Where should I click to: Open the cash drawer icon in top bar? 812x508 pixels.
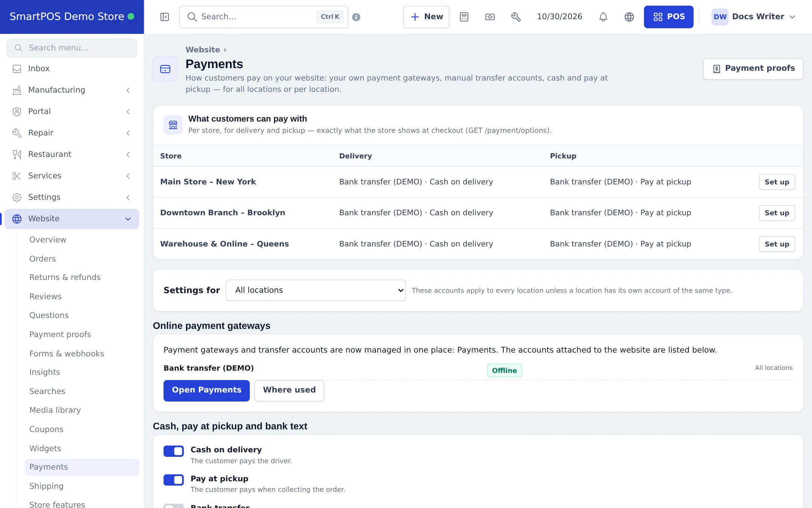(490, 17)
